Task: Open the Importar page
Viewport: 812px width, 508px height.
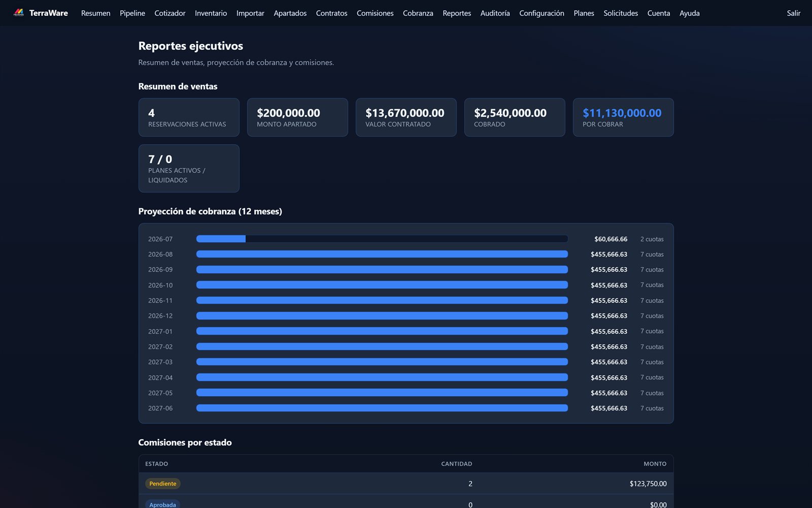Action: point(250,13)
